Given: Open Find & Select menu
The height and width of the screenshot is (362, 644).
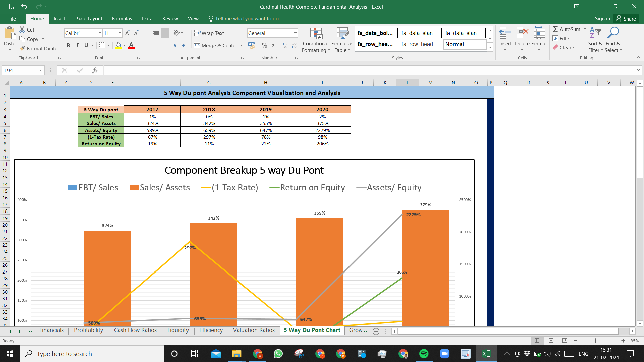Looking at the screenshot, I should coord(613,40).
